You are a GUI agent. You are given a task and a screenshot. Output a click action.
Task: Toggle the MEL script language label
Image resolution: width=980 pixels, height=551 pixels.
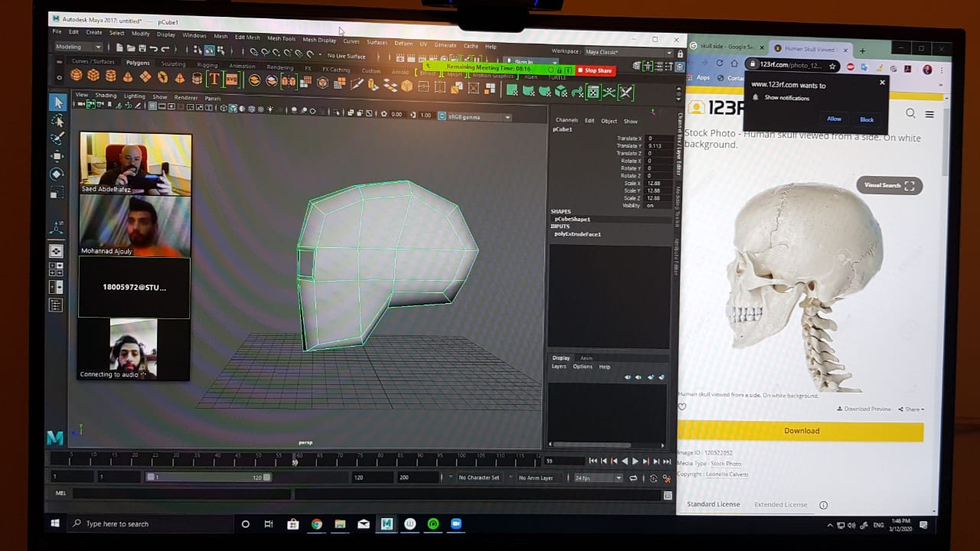point(61,494)
